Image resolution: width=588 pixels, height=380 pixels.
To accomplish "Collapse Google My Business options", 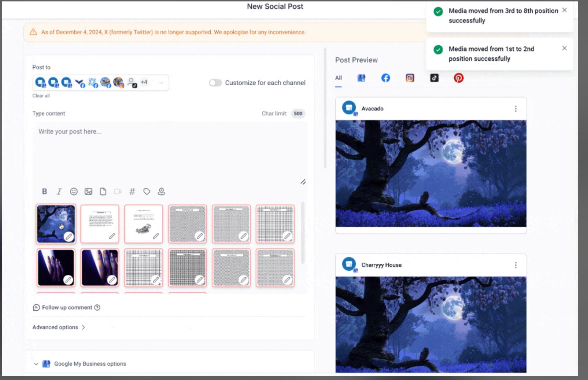I will pos(36,364).
